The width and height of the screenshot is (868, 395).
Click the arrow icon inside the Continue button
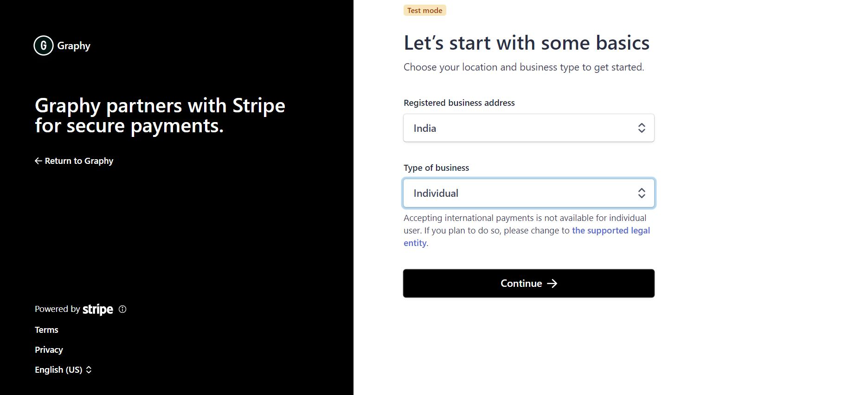tap(553, 283)
